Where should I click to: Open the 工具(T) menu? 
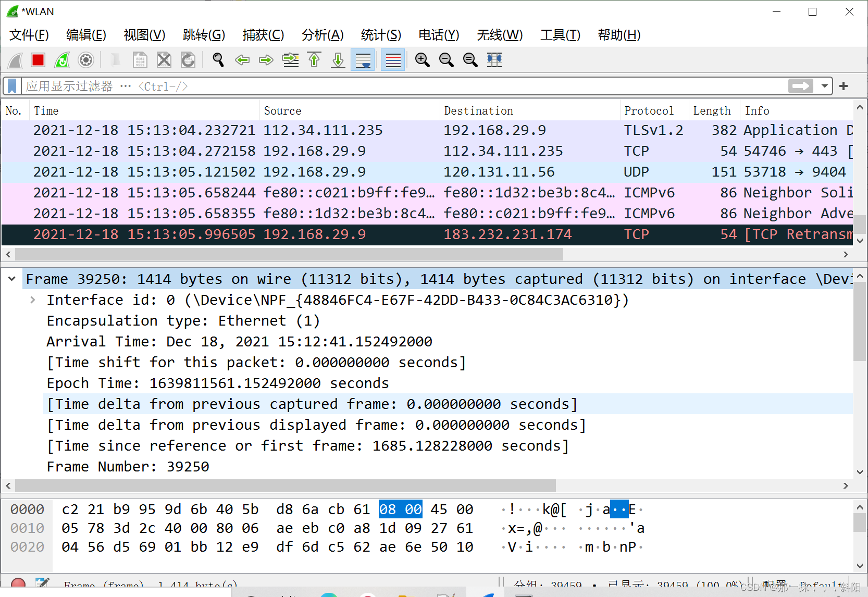pyautogui.click(x=560, y=35)
